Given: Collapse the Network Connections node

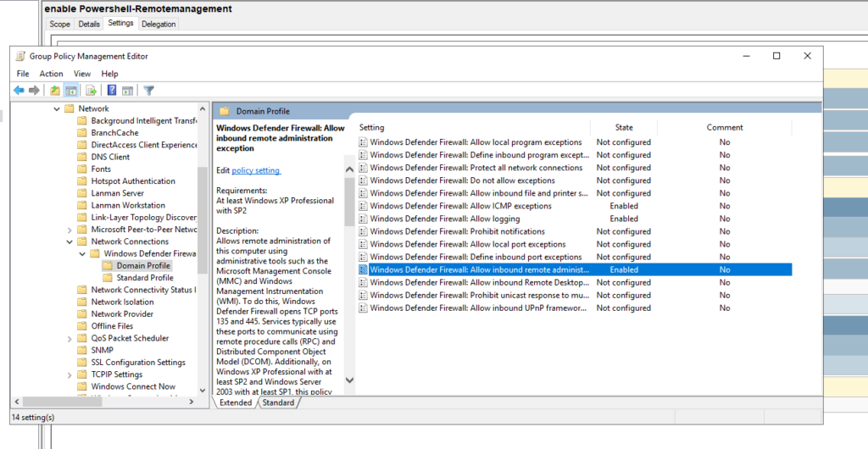Looking at the screenshot, I should (x=70, y=241).
